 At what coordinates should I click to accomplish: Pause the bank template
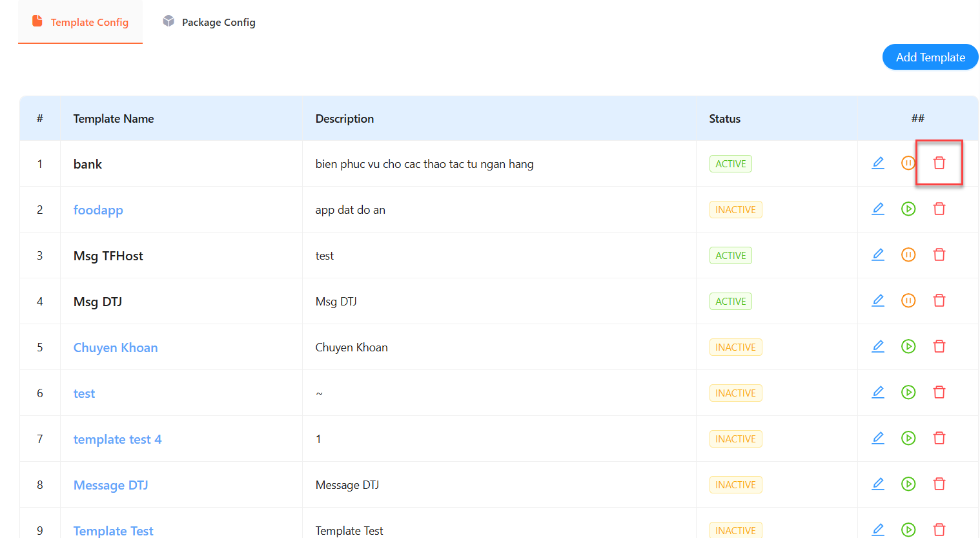(x=908, y=163)
